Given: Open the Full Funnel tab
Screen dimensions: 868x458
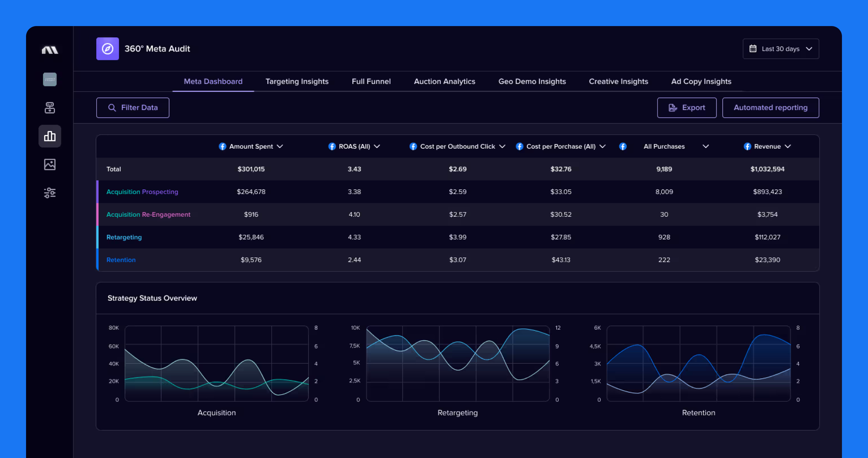Looking at the screenshot, I should coord(371,81).
